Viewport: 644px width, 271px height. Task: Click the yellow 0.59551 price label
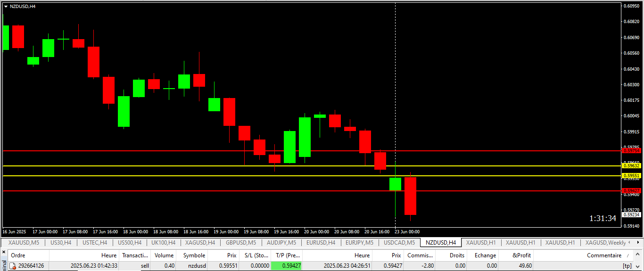pyautogui.click(x=631, y=175)
